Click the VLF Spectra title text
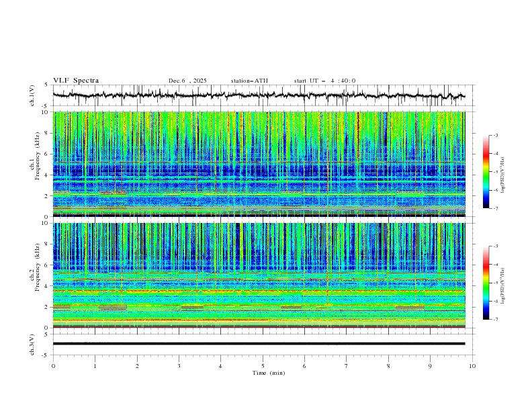The height and width of the screenshot is (411, 532). (x=76, y=81)
